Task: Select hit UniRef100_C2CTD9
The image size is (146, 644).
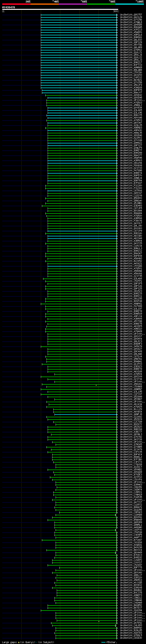Action: (x=131, y=422)
